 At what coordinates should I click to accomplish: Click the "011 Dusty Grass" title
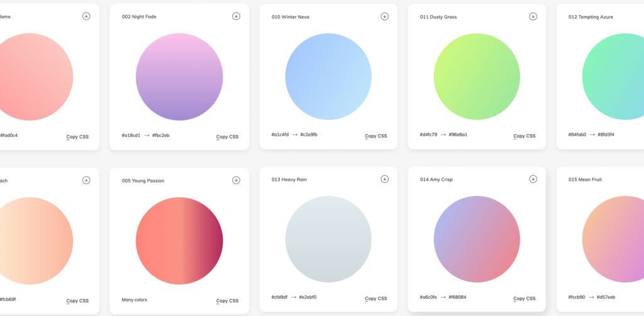pos(438,17)
